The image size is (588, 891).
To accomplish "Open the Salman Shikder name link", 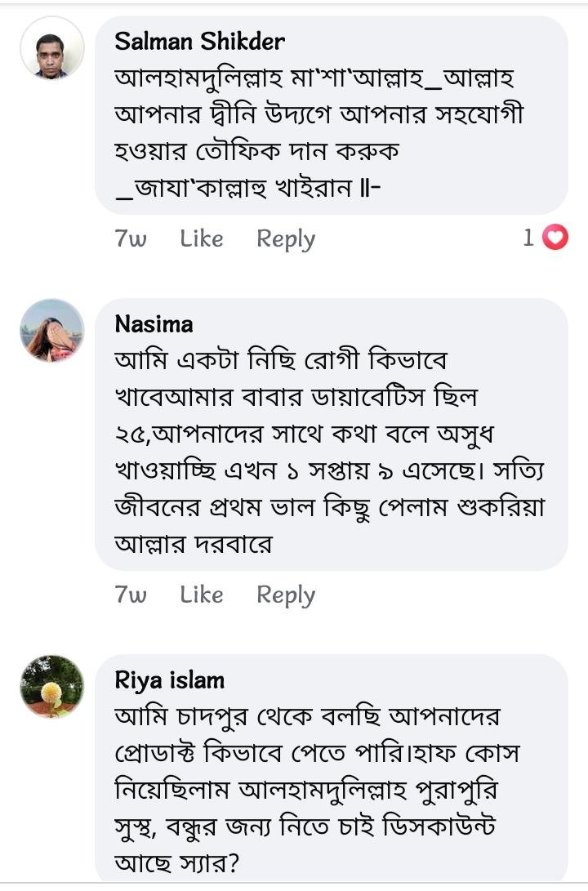I will click(200, 41).
